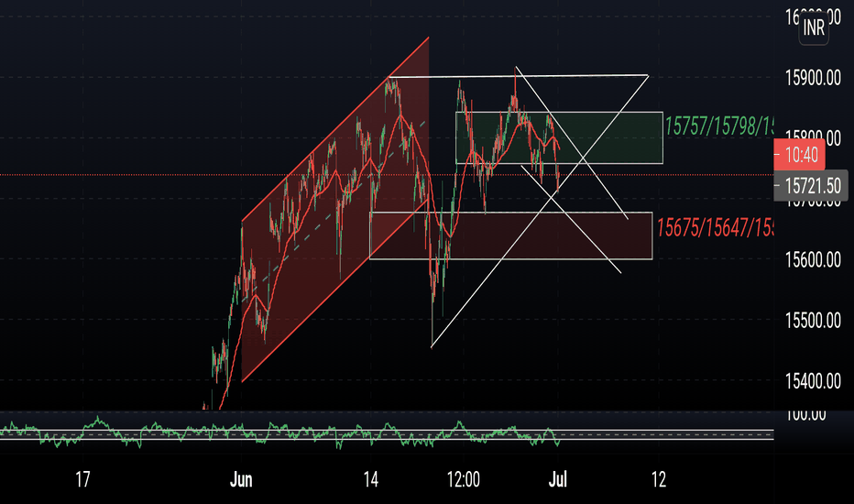
Task: Click the 17 date on time axis
Action: pyautogui.click(x=82, y=479)
